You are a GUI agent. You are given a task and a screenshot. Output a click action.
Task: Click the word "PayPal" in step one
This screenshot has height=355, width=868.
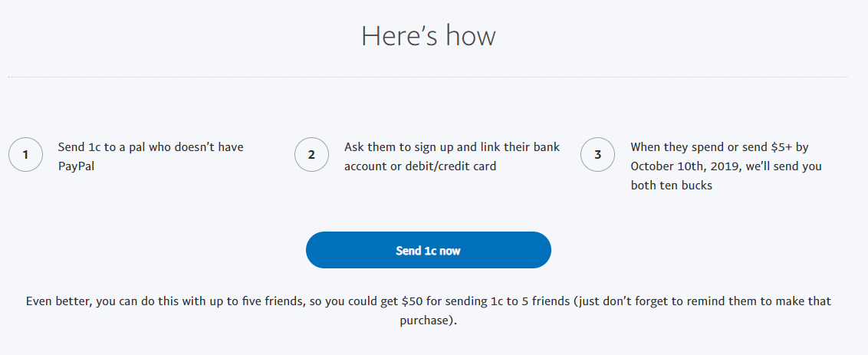76,166
